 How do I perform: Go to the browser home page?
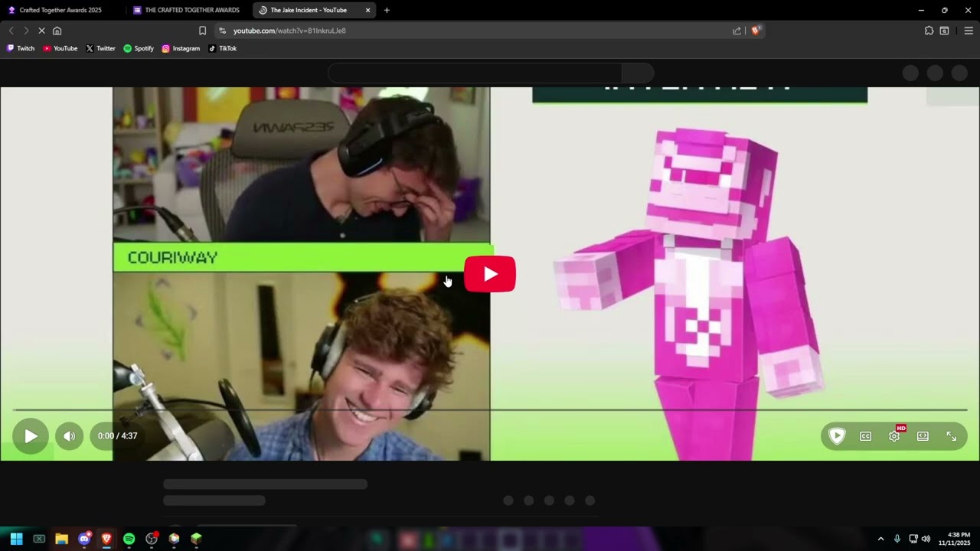tap(57, 31)
